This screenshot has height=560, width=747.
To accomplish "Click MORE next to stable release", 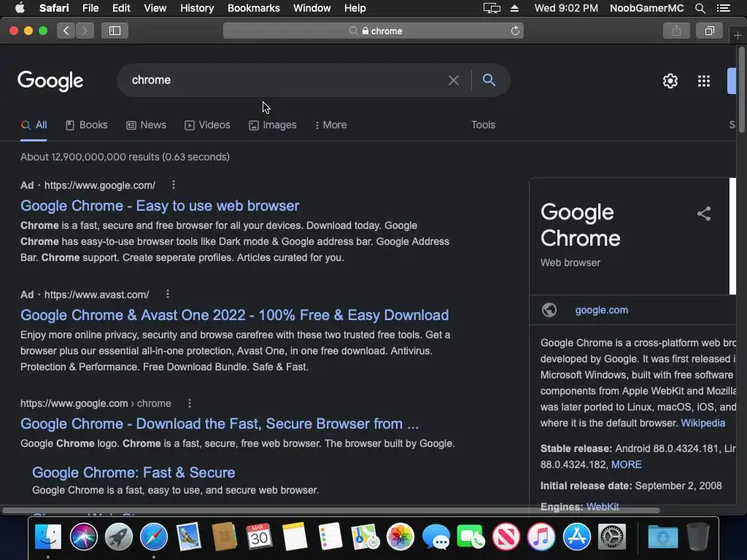I will point(626,464).
